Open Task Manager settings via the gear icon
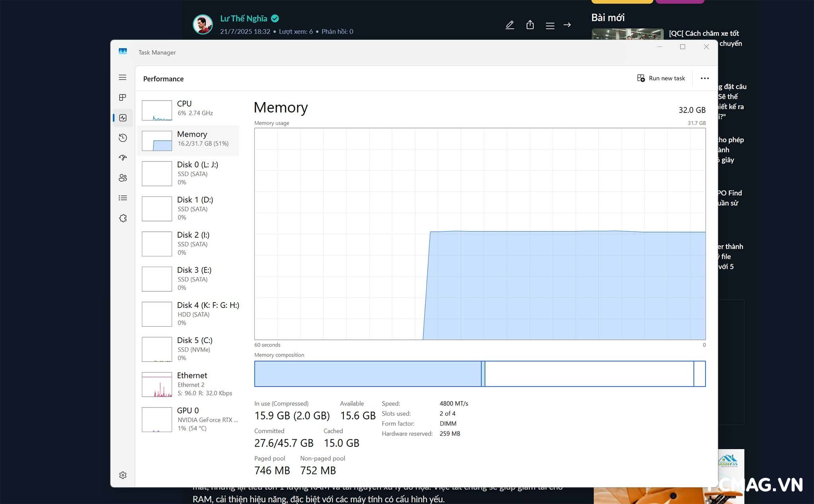Screen dimensions: 814x504 coord(122,475)
